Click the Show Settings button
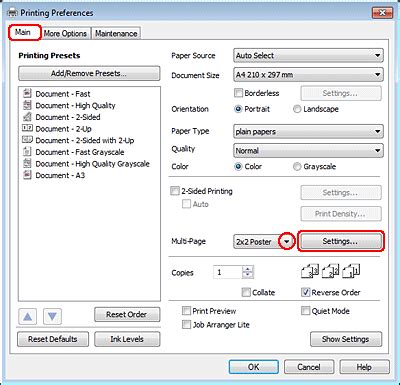The image size is (400, 385). click(x=346, y=339)
